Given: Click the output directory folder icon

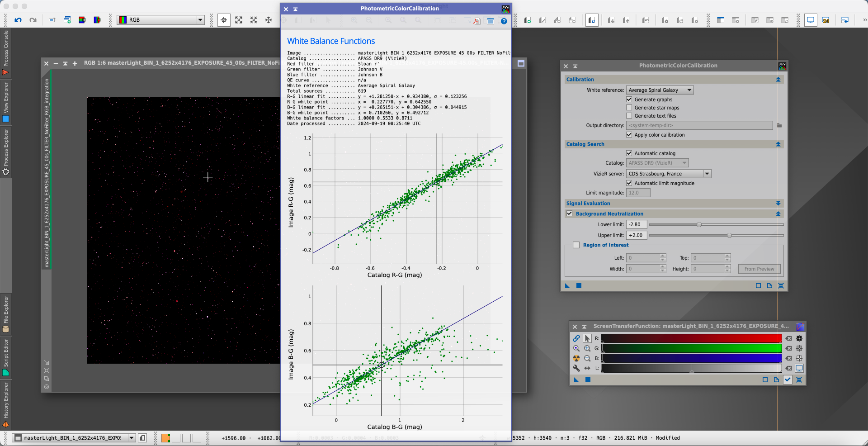Looking at the screenshot, I should (779, 125).
